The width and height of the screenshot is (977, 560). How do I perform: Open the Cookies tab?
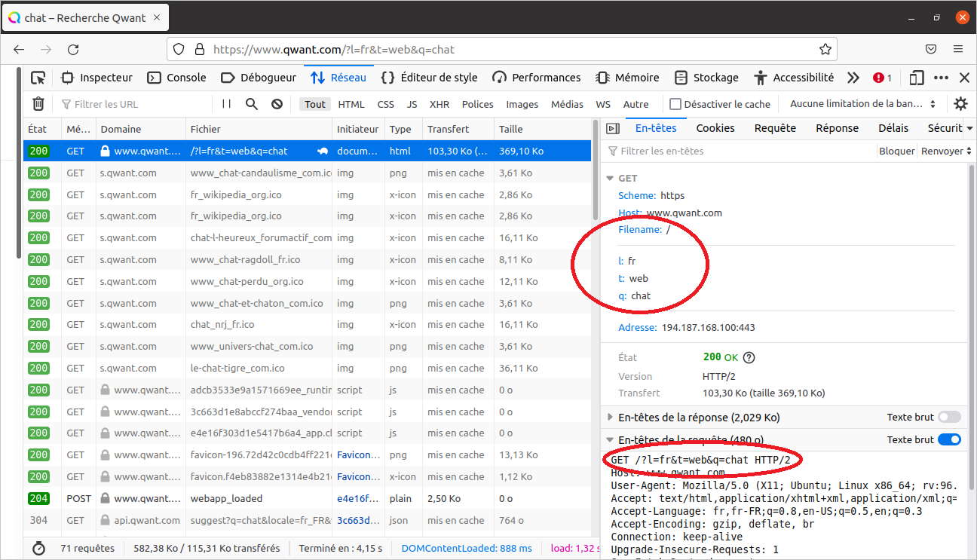[x=715, y=128]
